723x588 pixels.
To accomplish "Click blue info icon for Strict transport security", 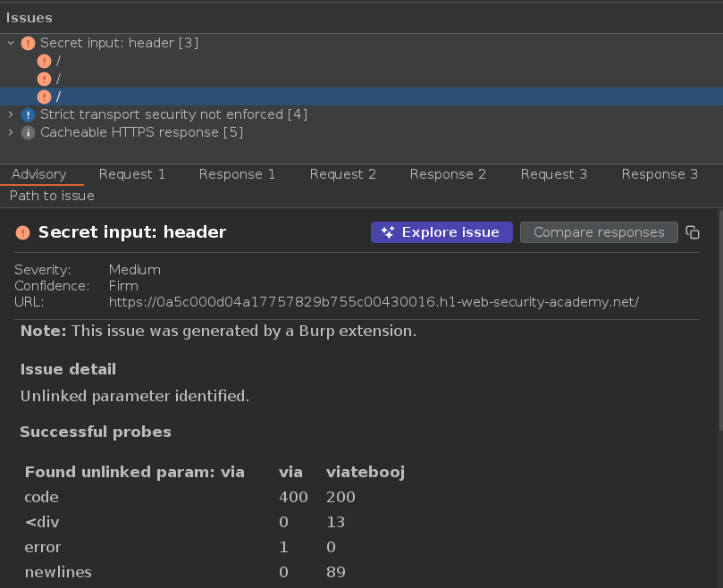I will point(28,114).
